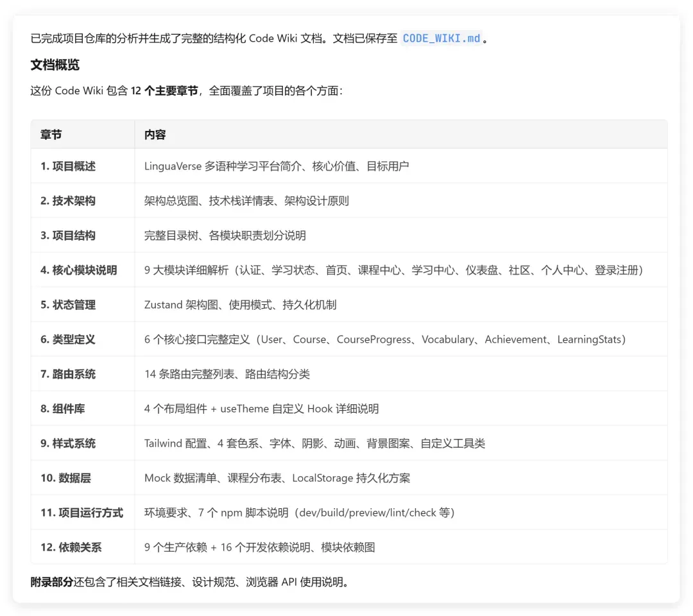693x616 pixels.
Task: Click the 文档概览 heading
Action: coord(55,65)
